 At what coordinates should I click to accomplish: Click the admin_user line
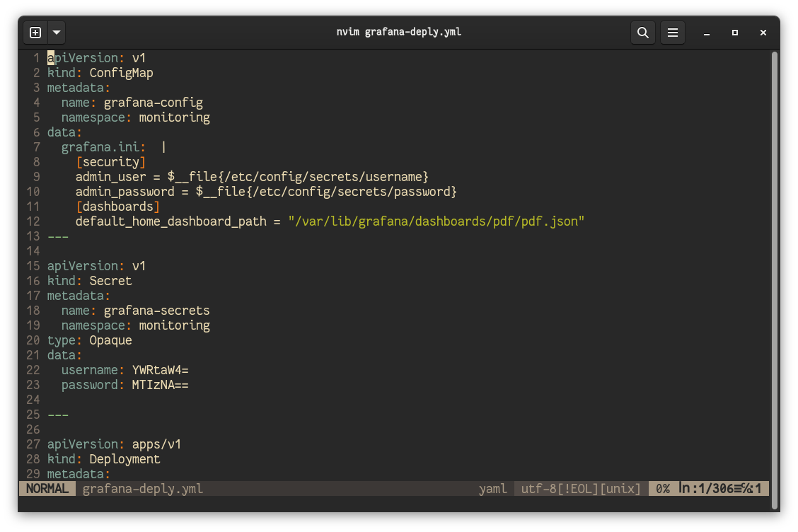click(x=252, y=177)
